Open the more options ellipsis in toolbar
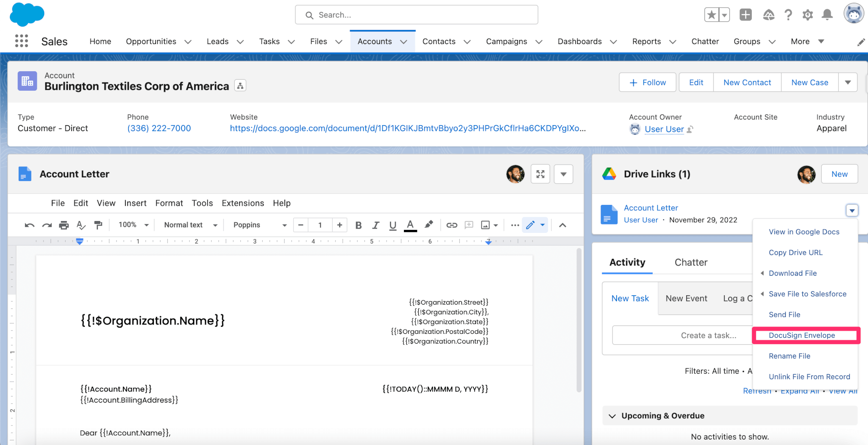 515,225
